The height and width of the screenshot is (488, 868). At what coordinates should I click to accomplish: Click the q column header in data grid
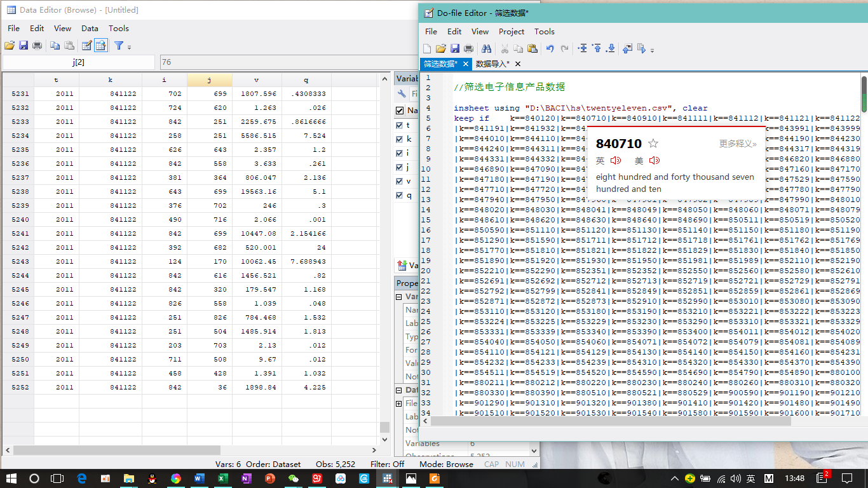pyautogui.click(x=306, y=79)
